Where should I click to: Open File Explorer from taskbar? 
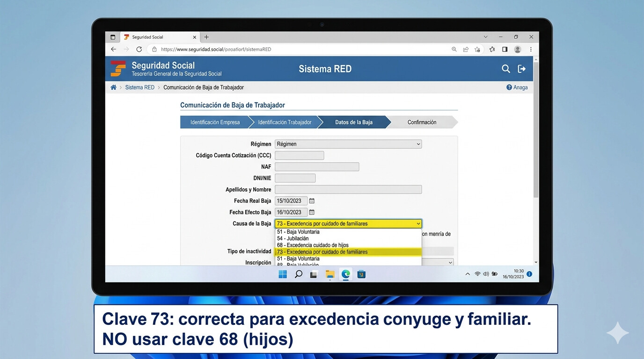330,274
